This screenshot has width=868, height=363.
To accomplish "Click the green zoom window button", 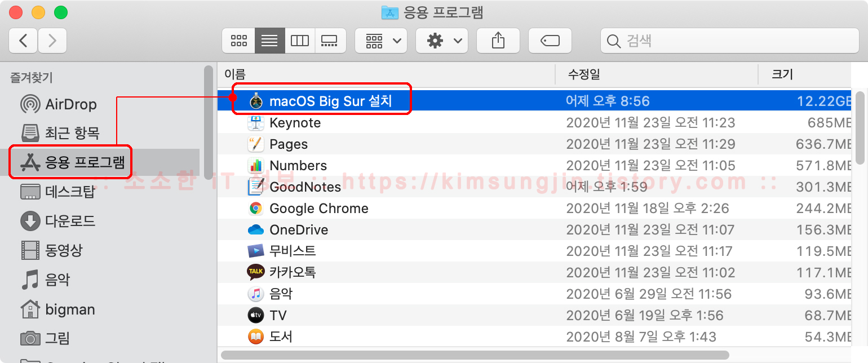I will click(60, 12).
